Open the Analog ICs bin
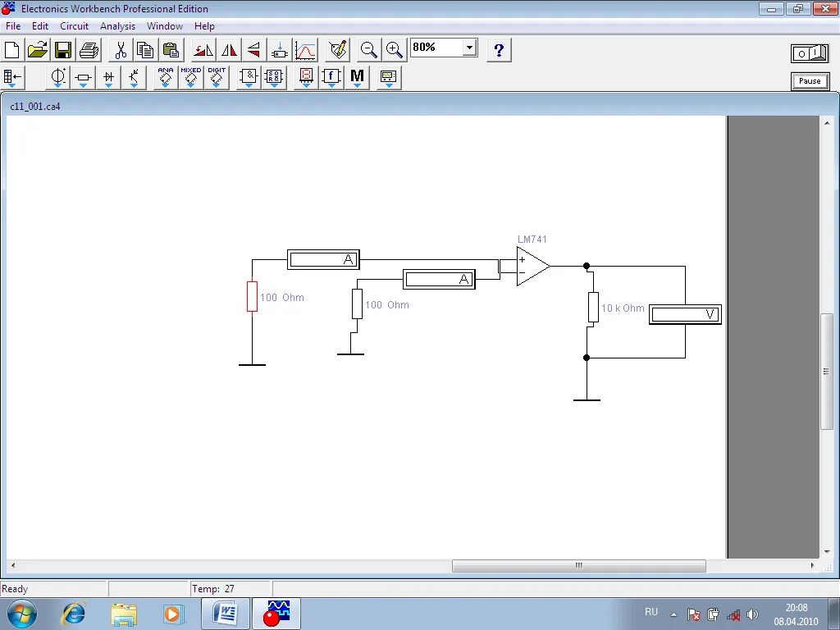 [166, 78]
